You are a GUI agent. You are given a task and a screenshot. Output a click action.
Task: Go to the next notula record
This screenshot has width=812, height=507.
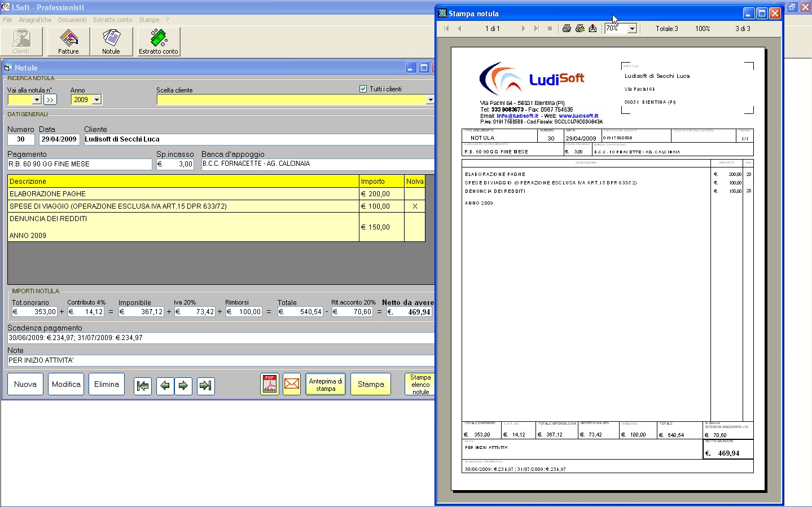183,386
